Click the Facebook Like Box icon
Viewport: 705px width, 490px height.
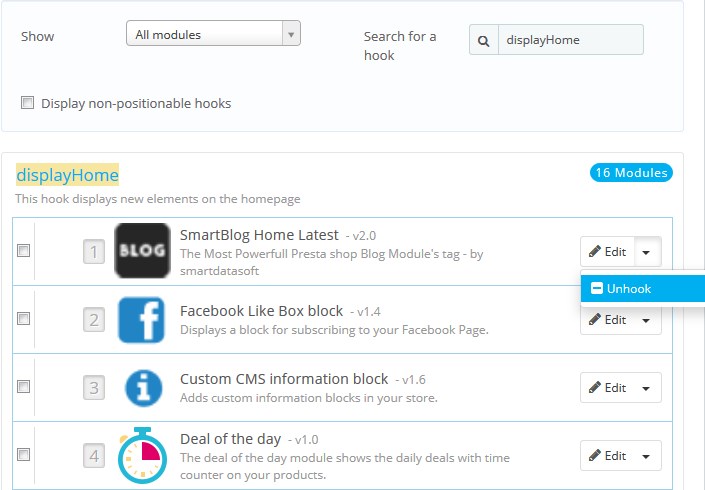(142, 320)
